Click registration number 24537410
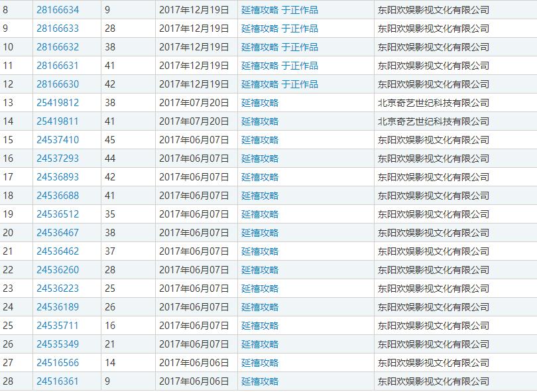Image resolution: width=537 pixels, height=392 pixels. pos(58,140)
